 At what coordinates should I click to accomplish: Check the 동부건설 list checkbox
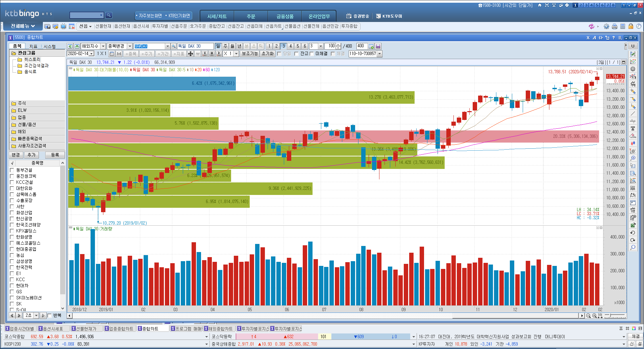click(x=12, y=170)
